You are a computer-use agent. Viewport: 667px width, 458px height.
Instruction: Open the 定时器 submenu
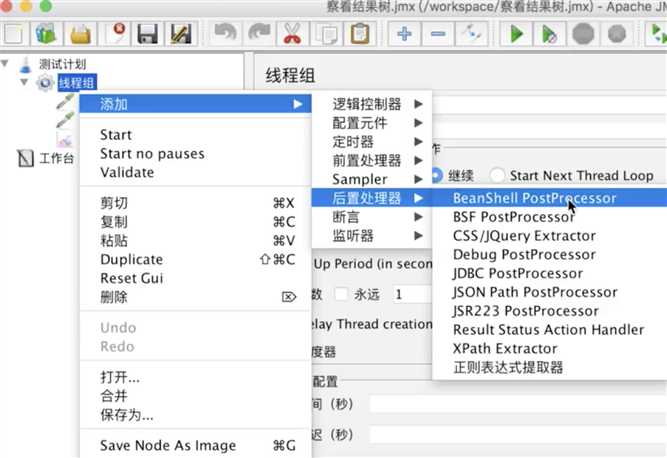(372, 142)
